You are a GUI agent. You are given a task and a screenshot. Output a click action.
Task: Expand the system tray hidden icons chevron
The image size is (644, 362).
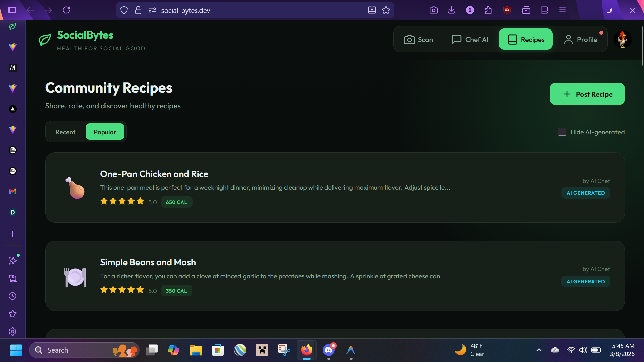click(x=539, y=350)
